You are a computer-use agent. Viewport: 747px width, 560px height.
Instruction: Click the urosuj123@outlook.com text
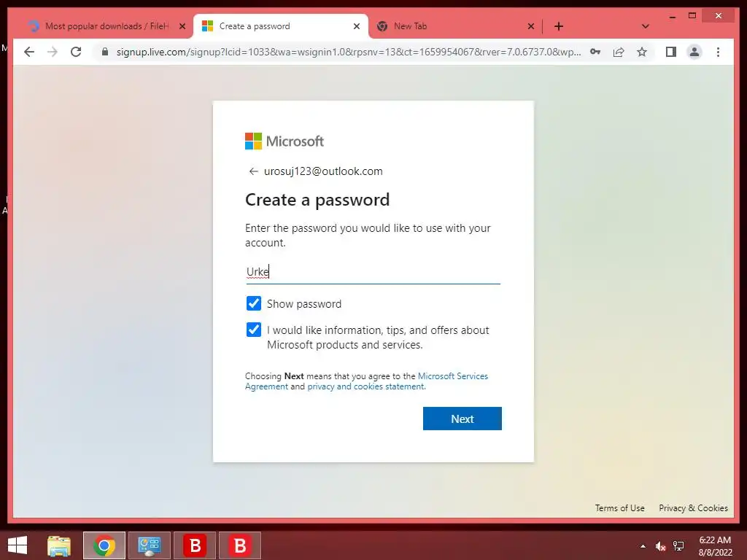pos(323,171)
